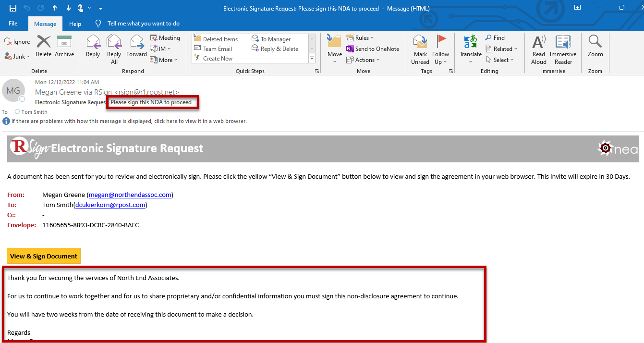
Task: Send to OneNote
Action: (x=373, y=49)
